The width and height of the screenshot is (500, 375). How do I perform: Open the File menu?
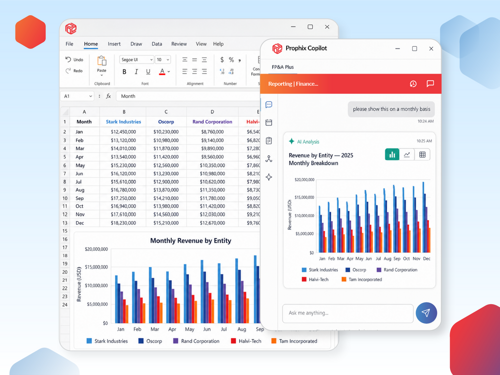point(69,44)
